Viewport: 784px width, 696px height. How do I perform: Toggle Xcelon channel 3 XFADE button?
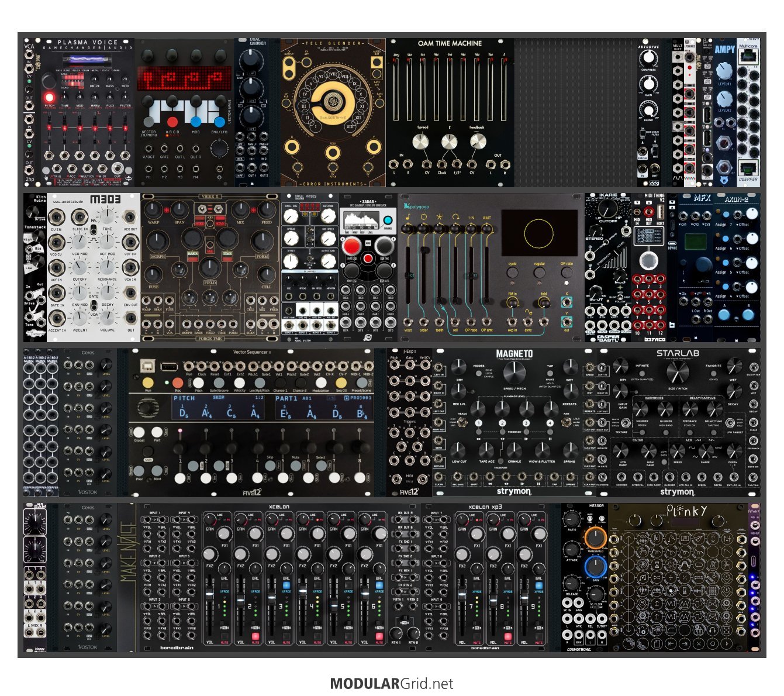click(286, 585)
